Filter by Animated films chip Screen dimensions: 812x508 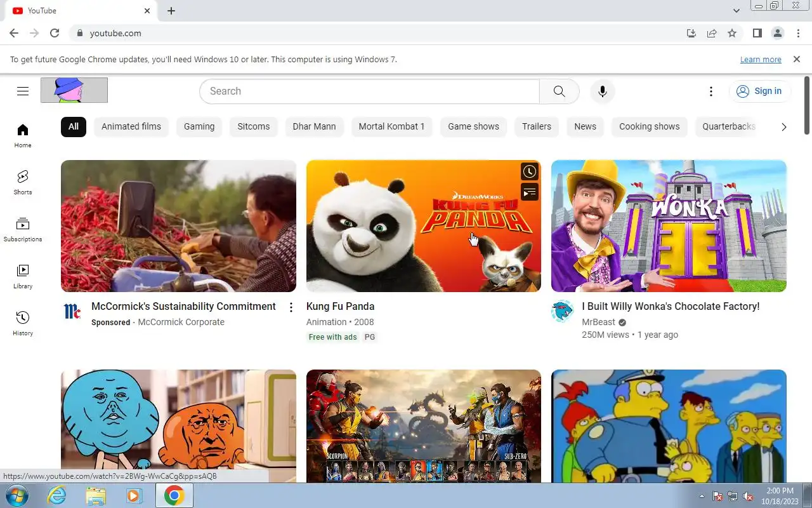[131, 126]
